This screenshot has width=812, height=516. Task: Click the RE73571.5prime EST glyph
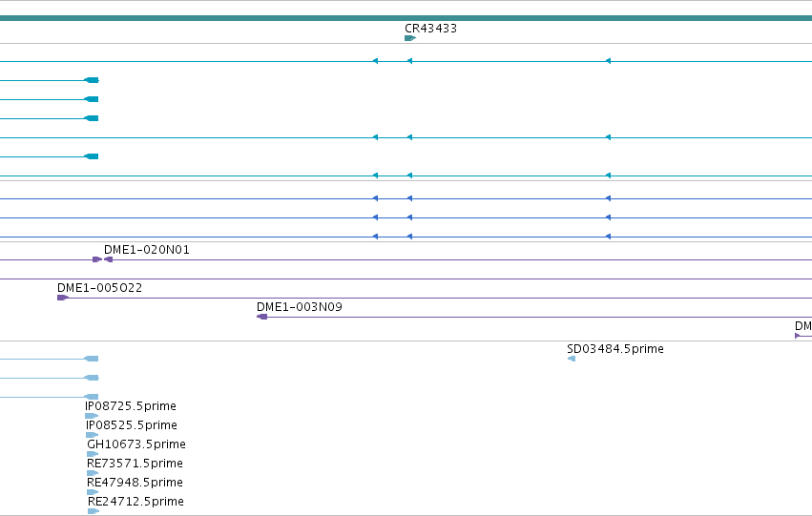tap(93, 473)
